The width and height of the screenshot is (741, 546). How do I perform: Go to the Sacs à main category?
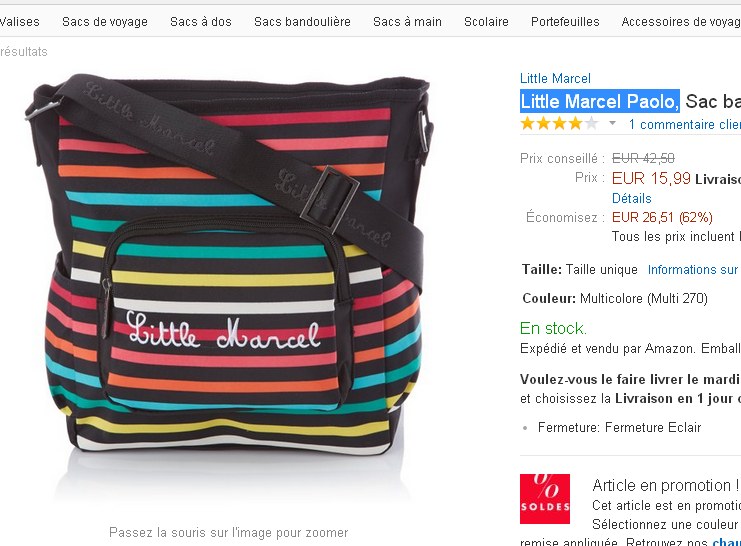[x=407, y=22]
